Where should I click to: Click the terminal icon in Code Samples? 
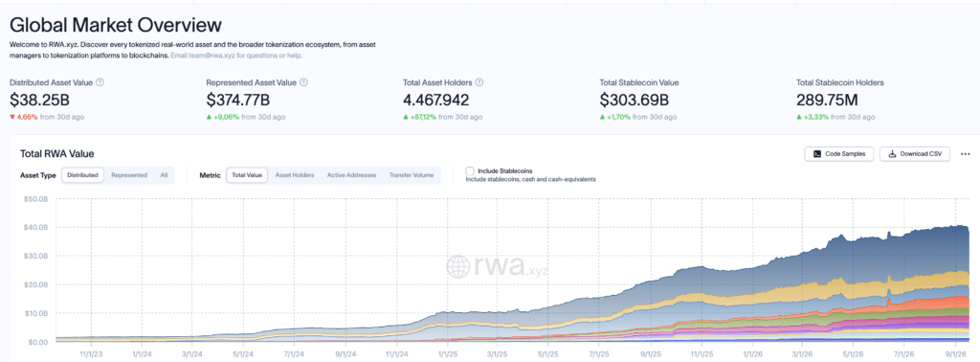tap(817, 154)
